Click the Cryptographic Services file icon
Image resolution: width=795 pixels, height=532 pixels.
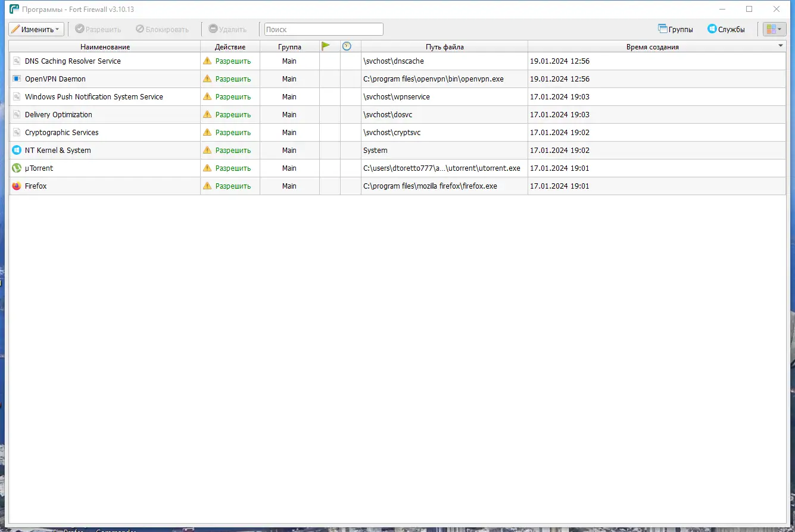[x=17, y=132]
